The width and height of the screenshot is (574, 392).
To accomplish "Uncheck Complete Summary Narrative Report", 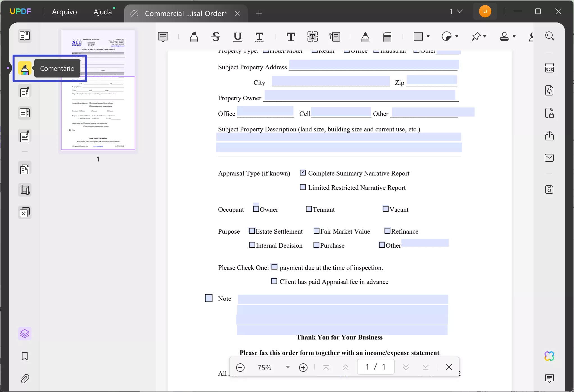I will tap(303, 173).
